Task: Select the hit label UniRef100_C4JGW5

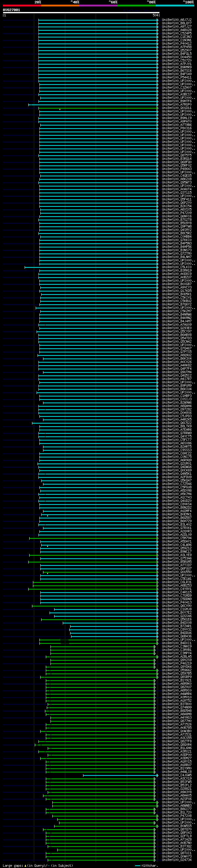Action: [177, 775]
